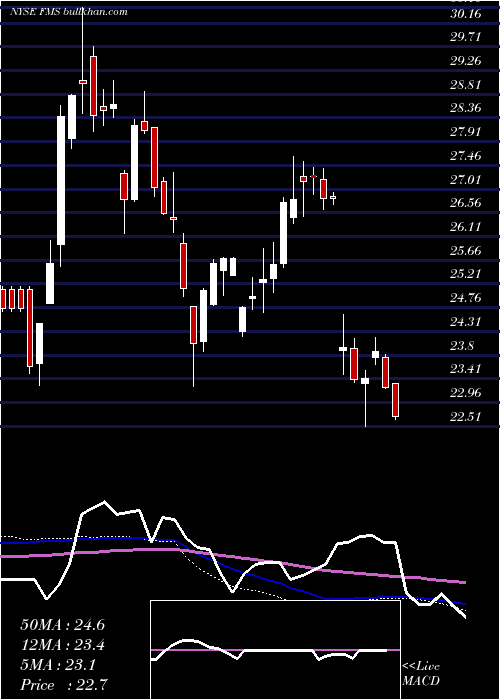Click the 12MA : 23.4 readout

(62, 645)
